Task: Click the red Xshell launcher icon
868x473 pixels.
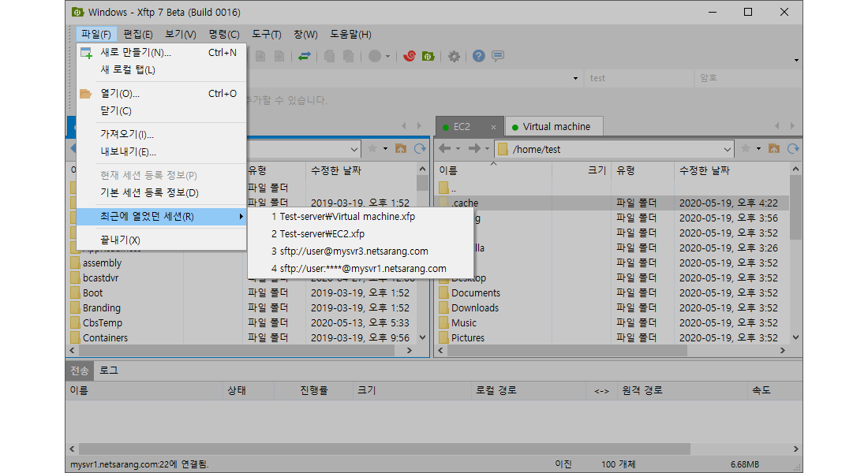Action: coord(409,56)
